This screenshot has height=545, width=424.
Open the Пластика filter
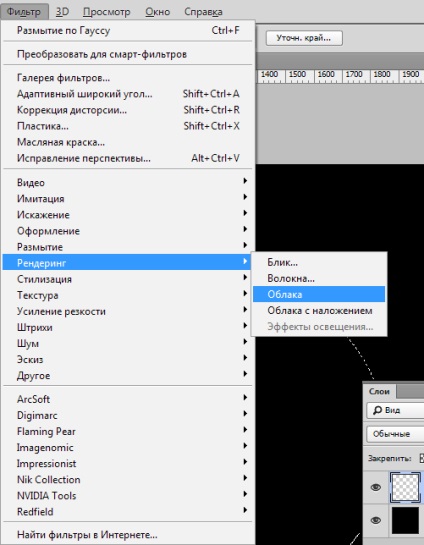[x=128, y=126]
